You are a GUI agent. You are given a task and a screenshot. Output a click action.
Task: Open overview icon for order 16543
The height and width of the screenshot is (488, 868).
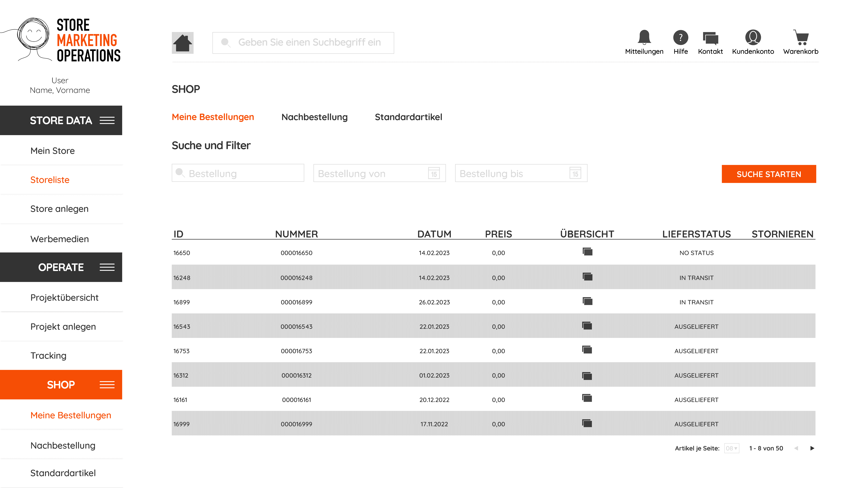coord(587,326)
